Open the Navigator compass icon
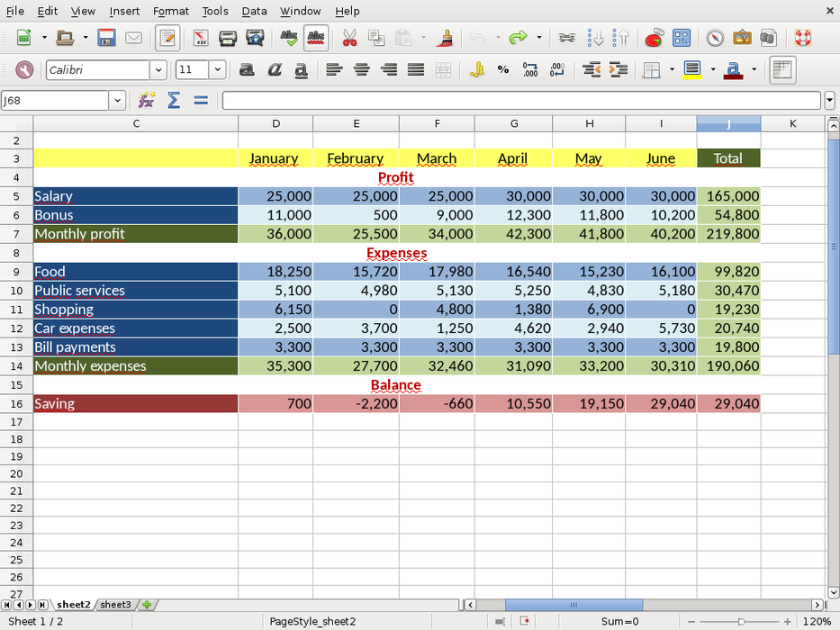840x630 pixels. tap(715, 38)
